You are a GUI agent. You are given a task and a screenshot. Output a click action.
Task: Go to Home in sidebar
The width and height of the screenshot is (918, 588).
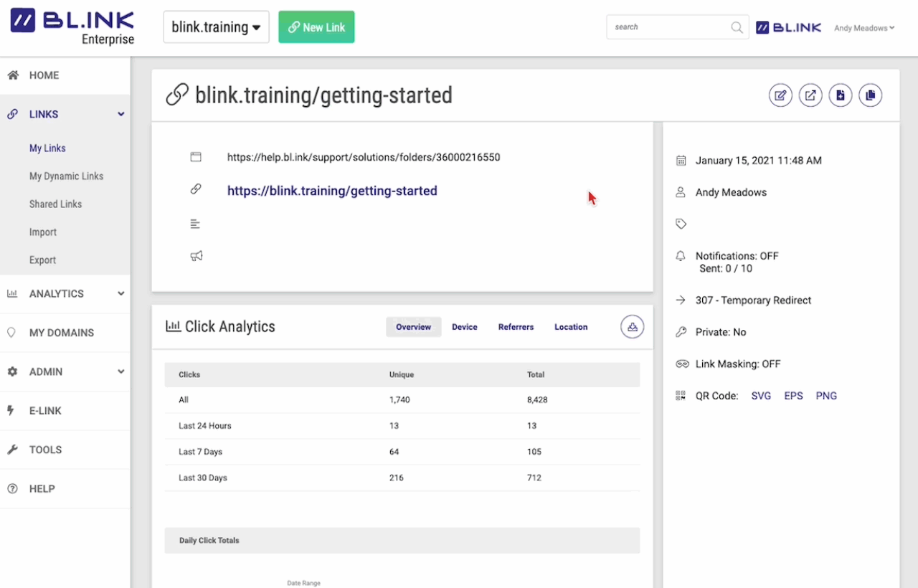pyautogui.click(x=44, y=75)
